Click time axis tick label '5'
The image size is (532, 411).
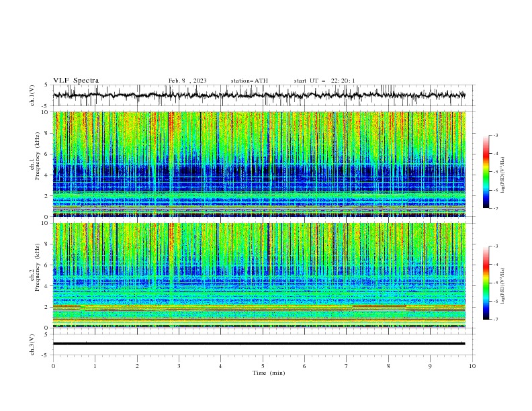tap(263, 366)
